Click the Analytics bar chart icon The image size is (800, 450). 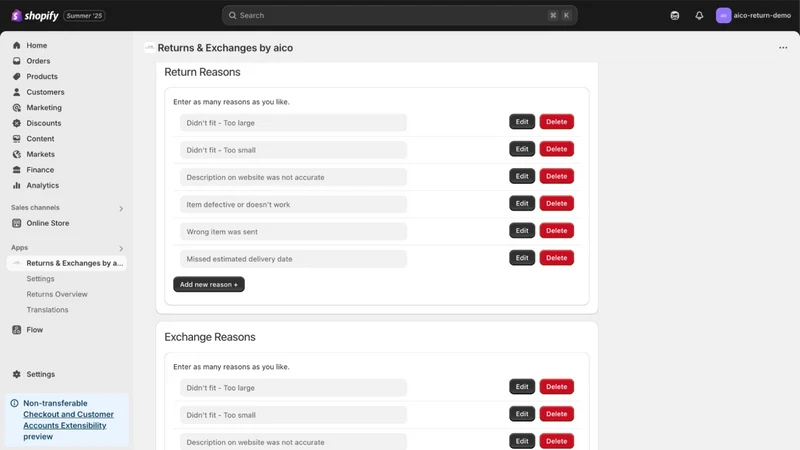coord(16,185)
